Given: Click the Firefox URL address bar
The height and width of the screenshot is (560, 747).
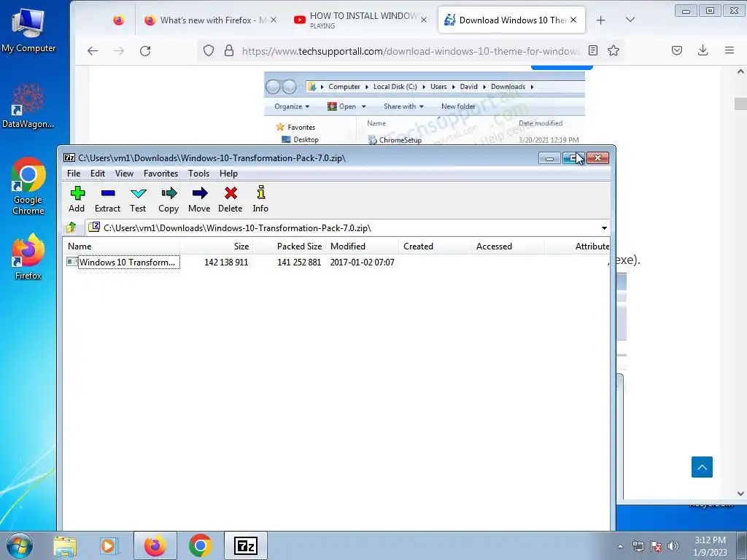Looking at the screenshot, I should tap(411, 51).
